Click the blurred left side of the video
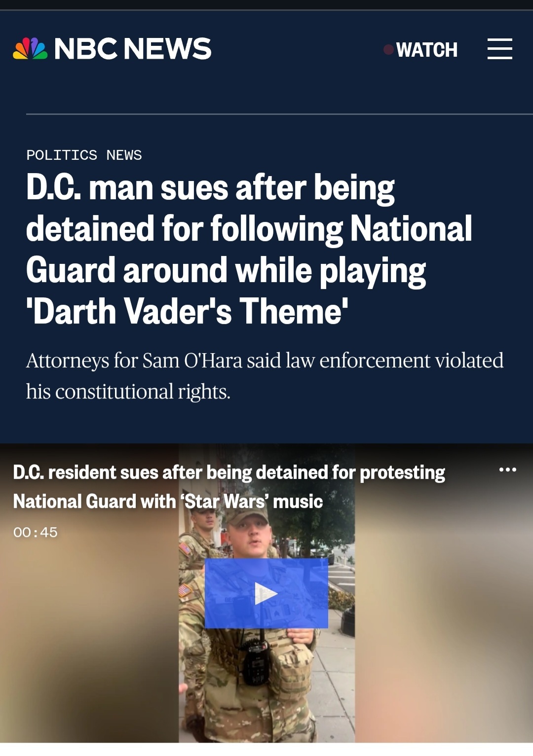Viewport: 533px width, 756px height. tap(89, 641)
